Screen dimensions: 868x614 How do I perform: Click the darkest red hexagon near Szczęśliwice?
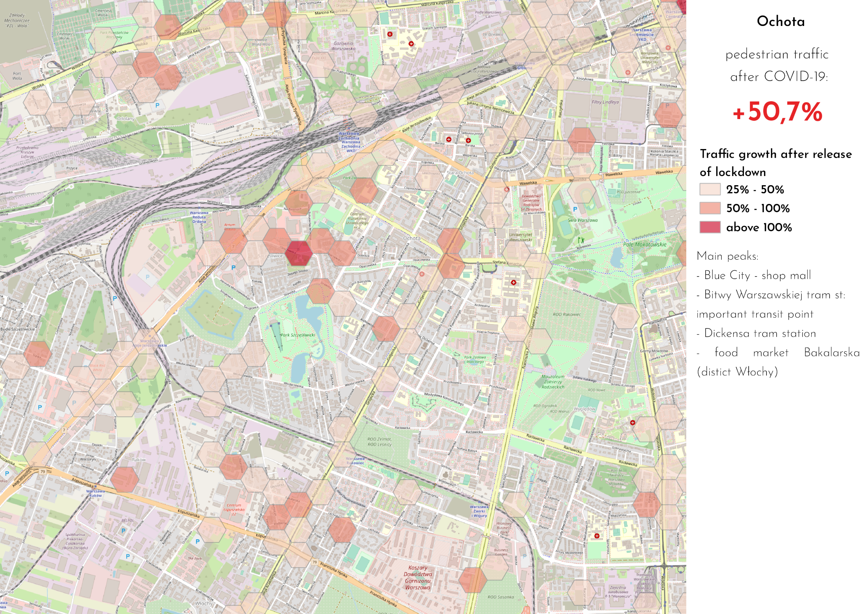[x=298, y=253]
